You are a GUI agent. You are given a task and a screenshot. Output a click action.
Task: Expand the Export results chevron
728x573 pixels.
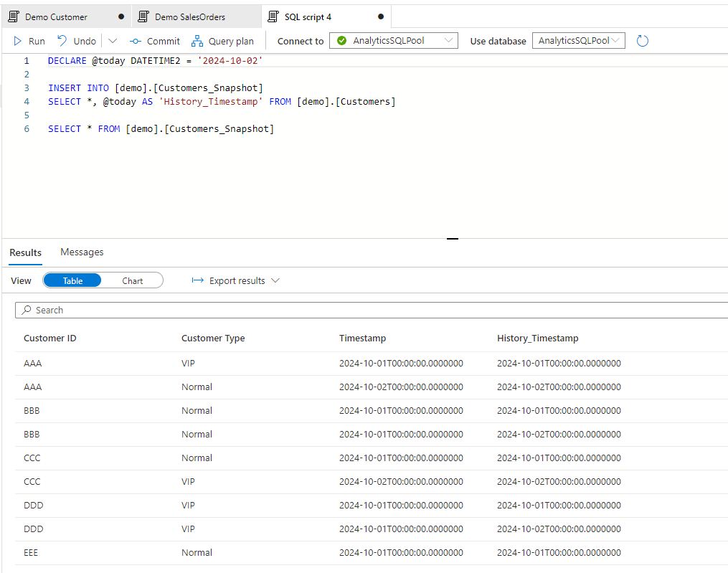point(275,280)
